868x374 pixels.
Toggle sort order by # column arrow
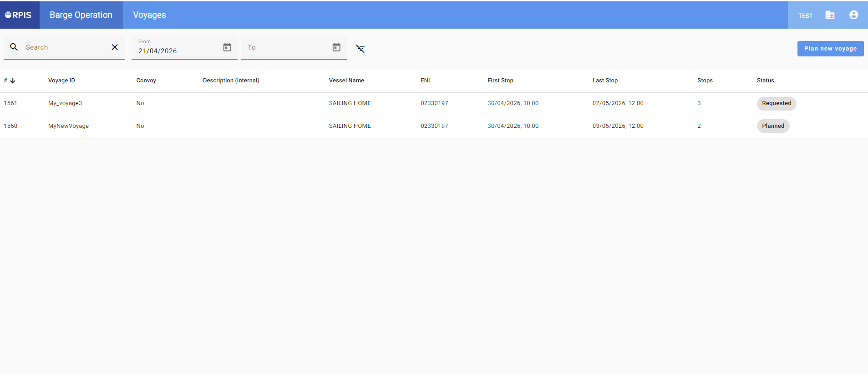(13, 81)
